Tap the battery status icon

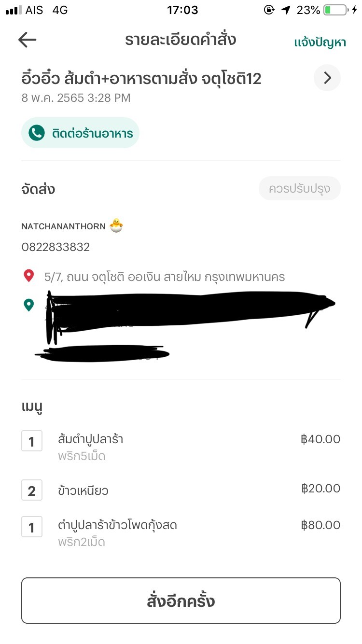click(337, 10)
